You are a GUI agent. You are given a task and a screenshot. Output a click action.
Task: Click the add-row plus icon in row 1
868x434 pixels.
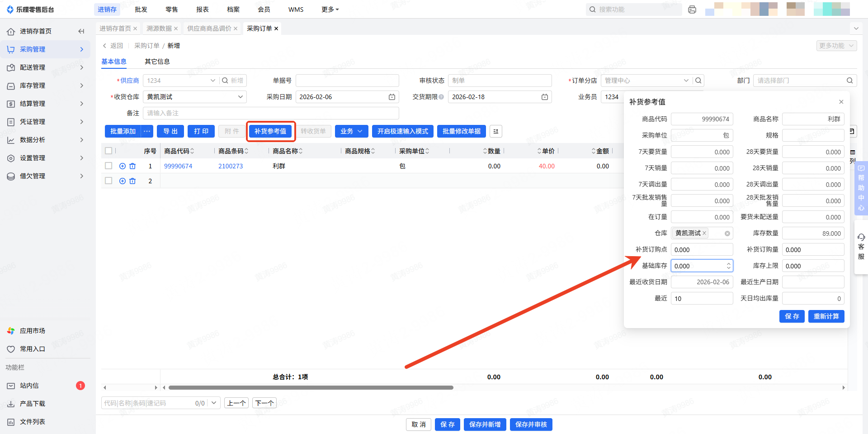pos(123,166)
